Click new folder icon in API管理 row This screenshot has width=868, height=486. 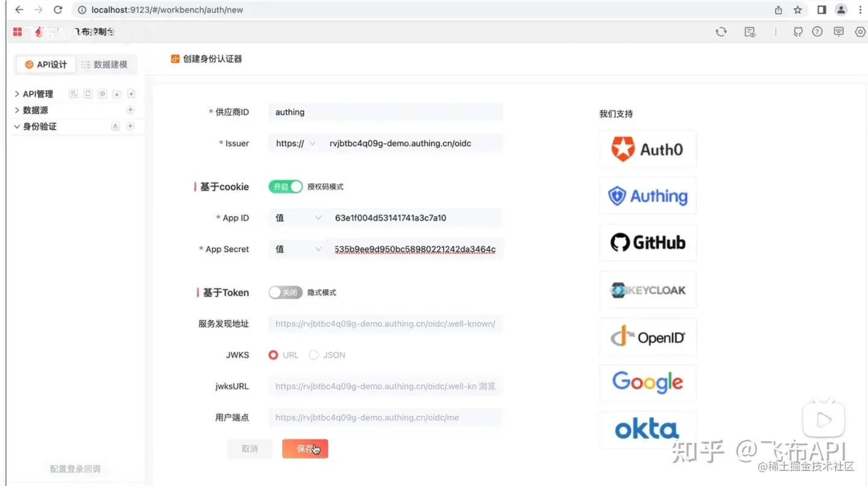point(117,93)
